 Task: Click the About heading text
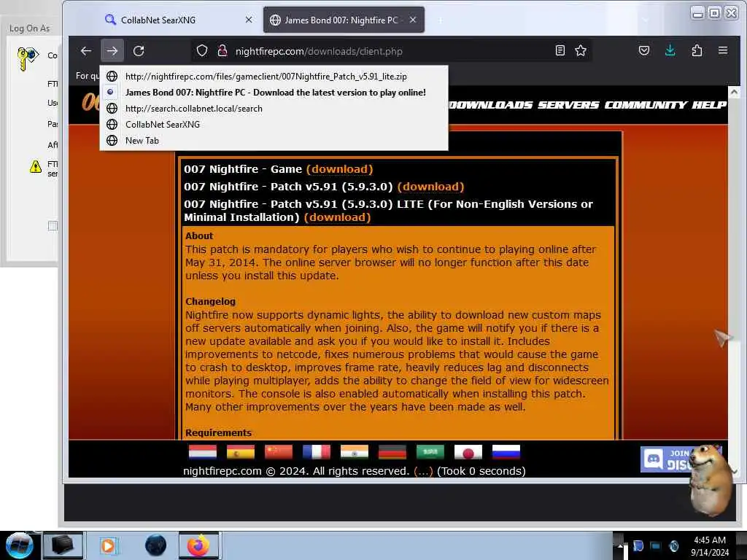[x=199, y=236]
